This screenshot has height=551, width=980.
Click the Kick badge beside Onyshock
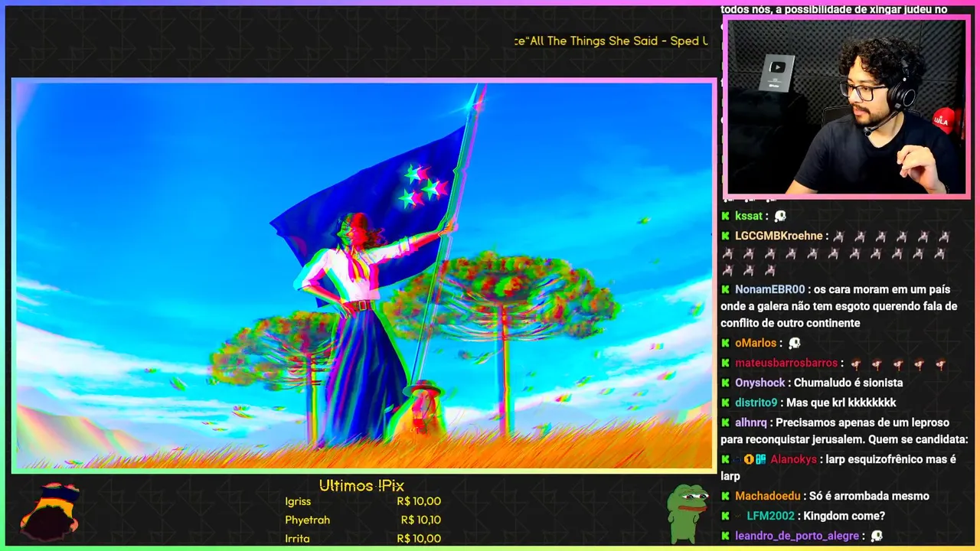725,383
